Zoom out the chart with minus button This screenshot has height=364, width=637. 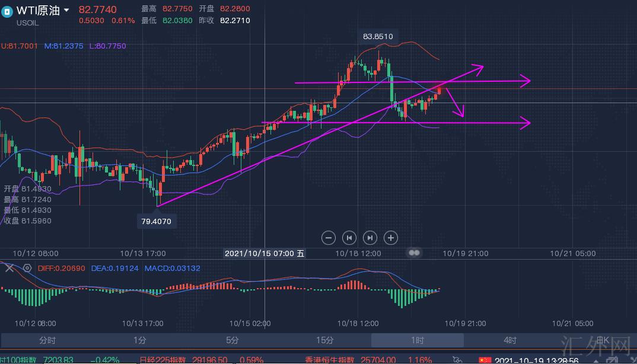coord(329,238)
